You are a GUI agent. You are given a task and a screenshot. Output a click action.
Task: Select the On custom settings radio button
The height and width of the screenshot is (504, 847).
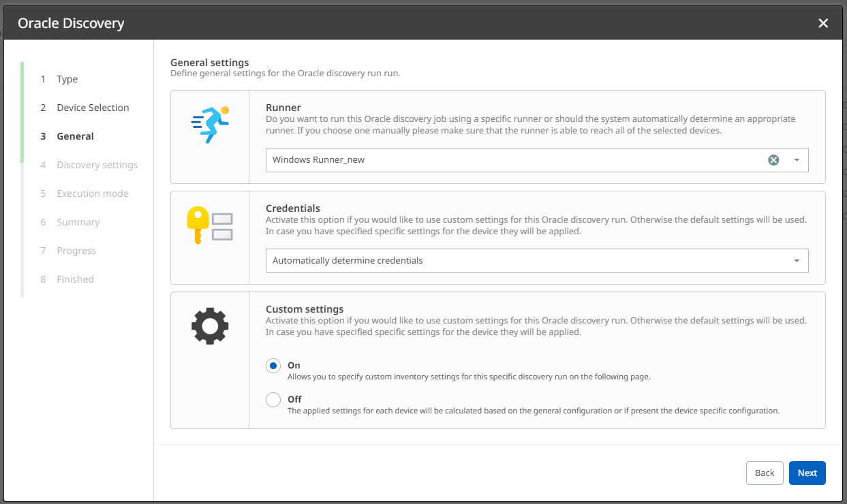coord(273,366)
